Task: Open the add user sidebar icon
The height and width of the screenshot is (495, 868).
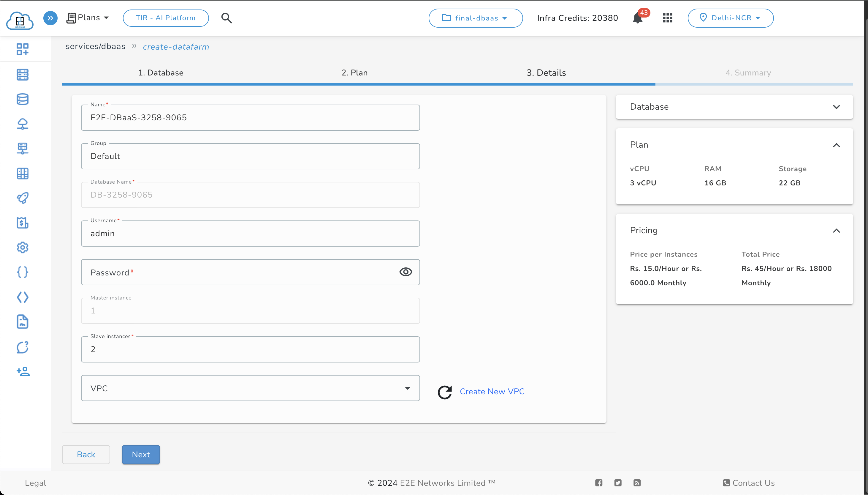Action: pos(23,371)
